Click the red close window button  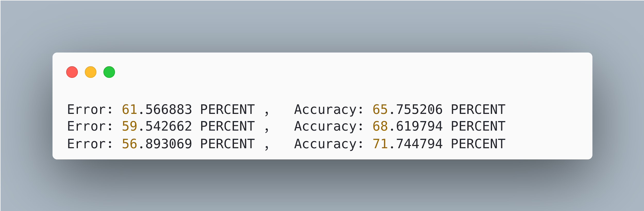[72, 72]
